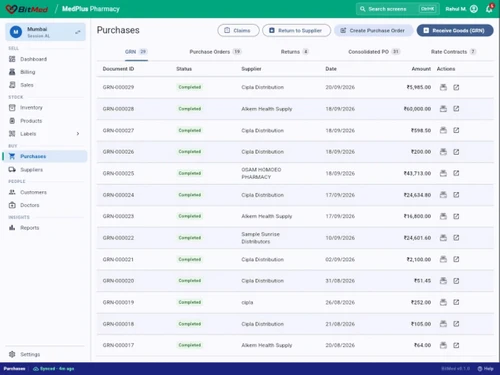Image resolution: width=500 pixels, height=375 pixels.
Task: Click the Completed status of GRN-000019
Action: pyautogui.click(x=190, y=302)
